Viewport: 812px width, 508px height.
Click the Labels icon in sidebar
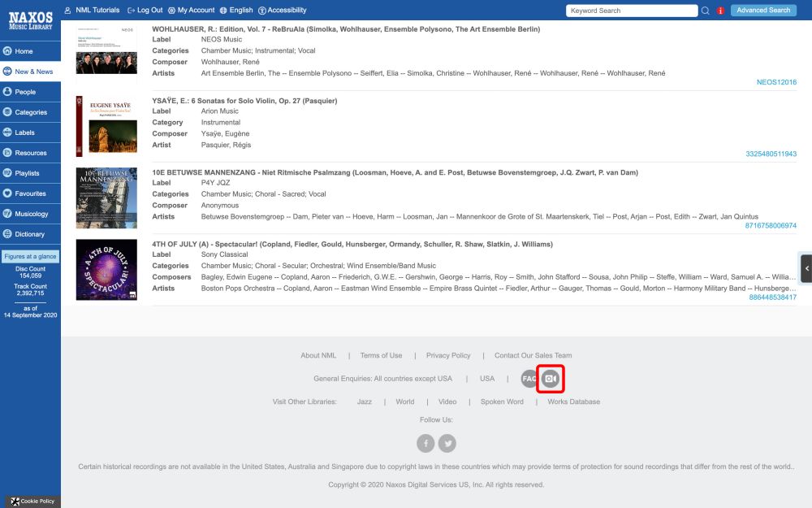tap(7, 132)
